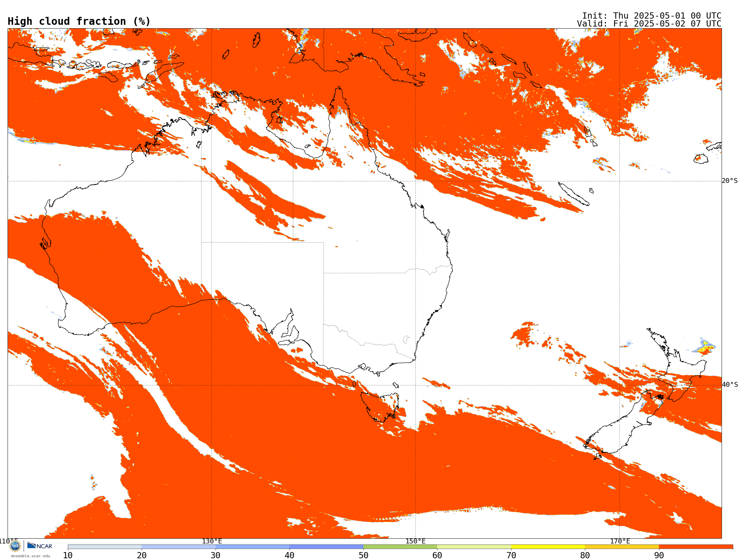This screenshot has height=560, width=744.
Task: Click the 130°E longitude label
Action: pos(212,541)
